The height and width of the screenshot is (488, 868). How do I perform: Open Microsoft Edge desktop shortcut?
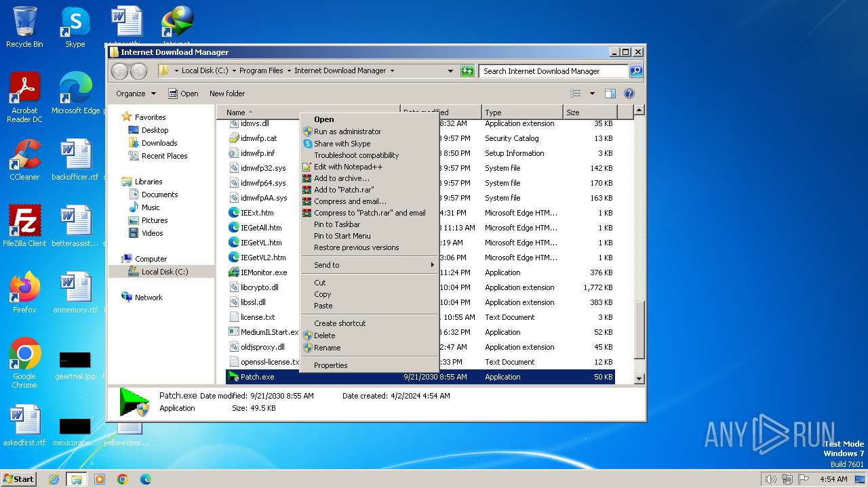[x=75, y=93]
